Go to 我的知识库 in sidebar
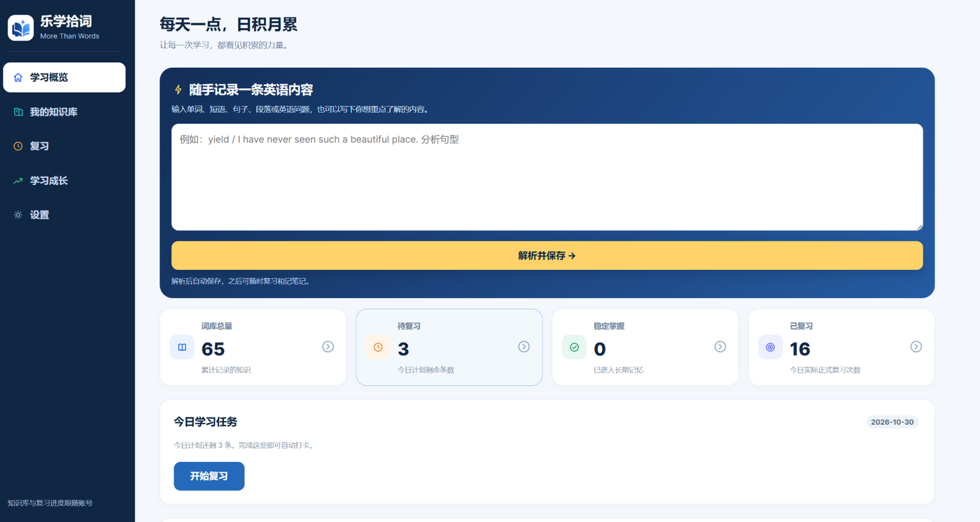980x522 pixels. click(64, 111)
